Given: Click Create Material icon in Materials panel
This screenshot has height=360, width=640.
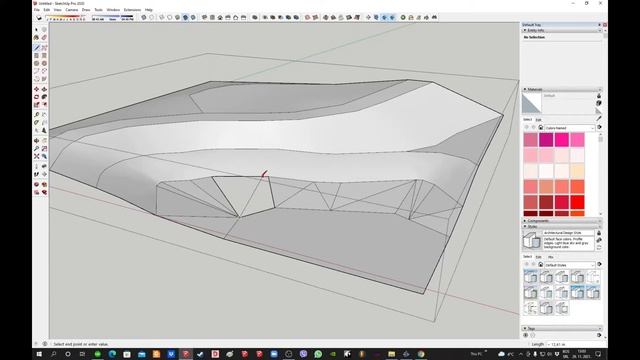Looking at the screenshot, I should [599, 104].
